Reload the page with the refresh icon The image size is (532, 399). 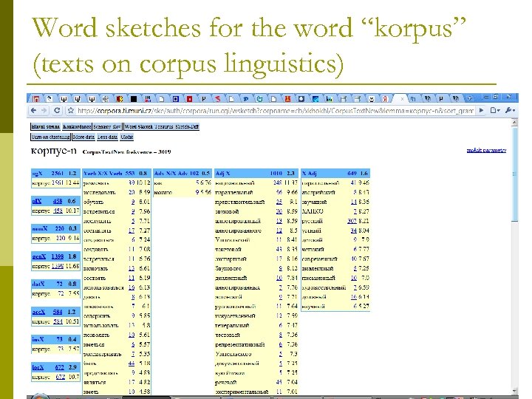tap(57, 110)
